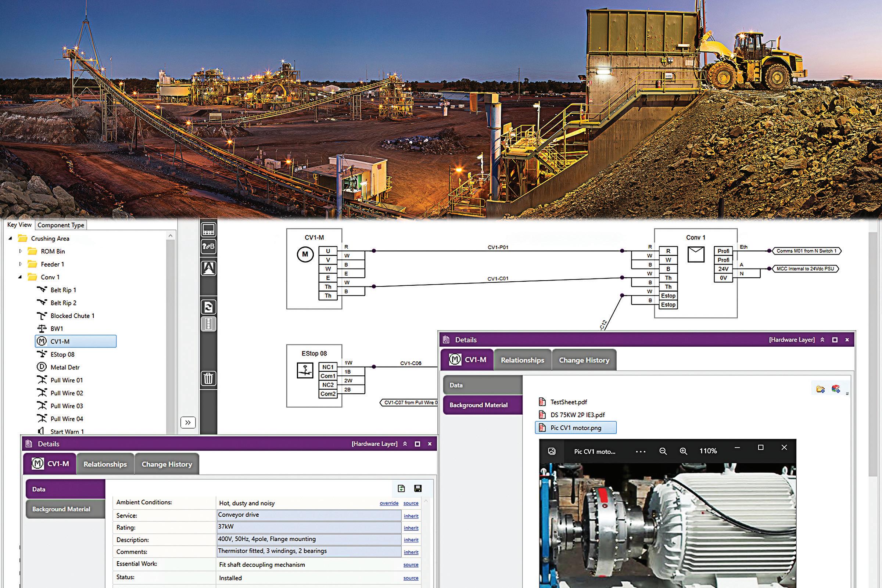This screenshot has height=588, width=882.
Task: Open Change History tab in right Details panel
Action: tap(584, 360)
